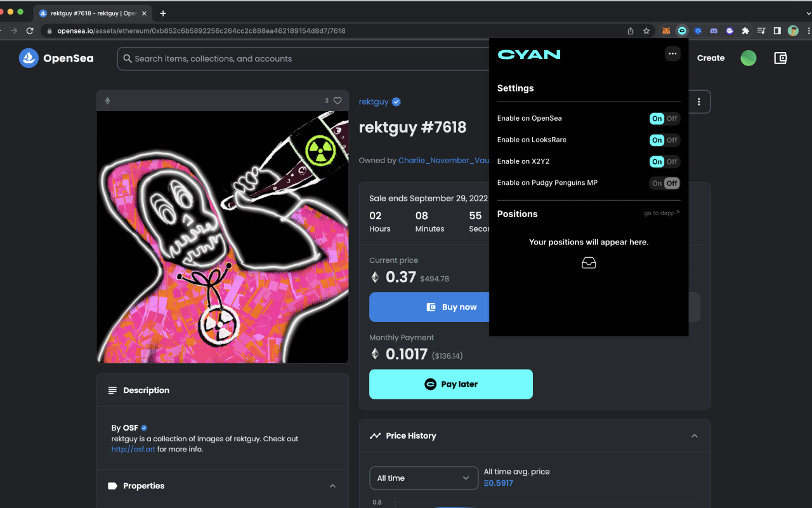The height and width of the screenshot is (508, 812).
Task: Click the OpenSea logo
Action: (56, 58)
